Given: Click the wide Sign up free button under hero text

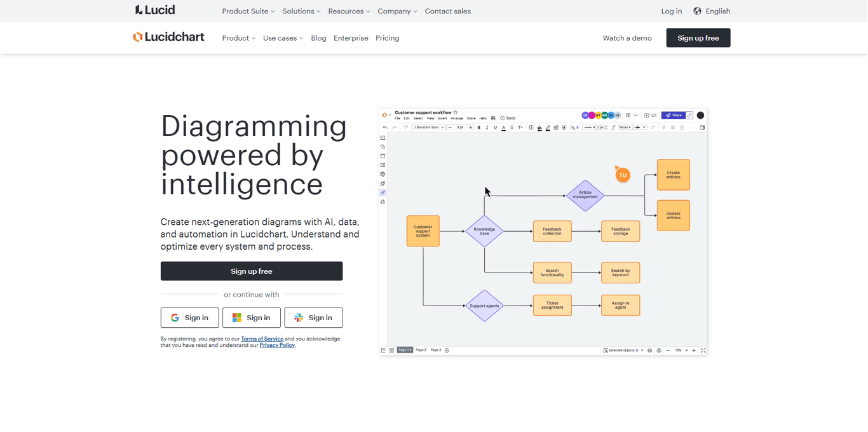Looking at the screenshot, I should click(252, 271).
